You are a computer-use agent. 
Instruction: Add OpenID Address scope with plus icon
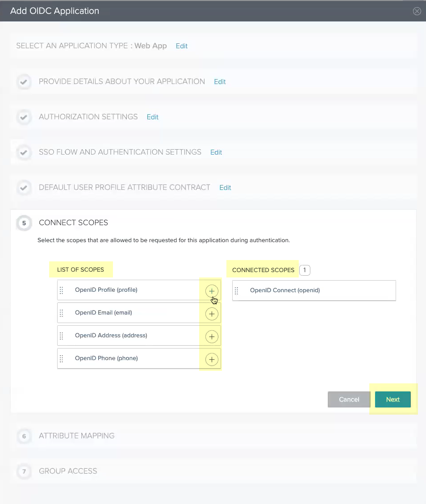coord(212,336)
